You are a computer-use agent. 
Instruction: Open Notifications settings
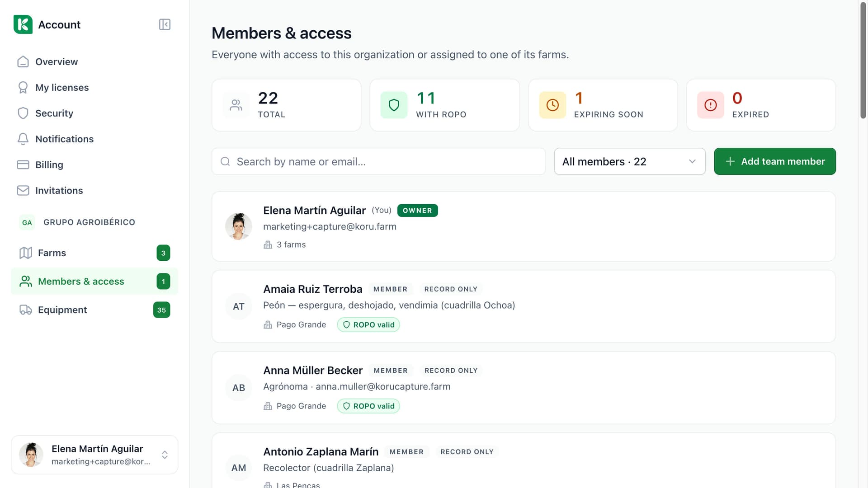94,139
